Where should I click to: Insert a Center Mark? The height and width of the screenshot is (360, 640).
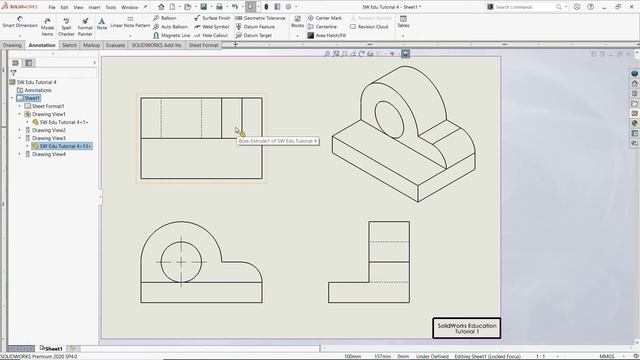coord(324,18)
